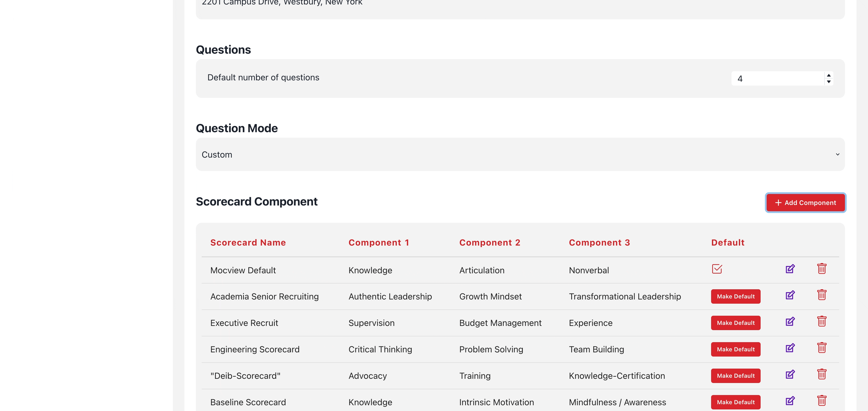Delete the Engineering Scorecard row
The image size is (868, 411).
click(x=821, y=348)
